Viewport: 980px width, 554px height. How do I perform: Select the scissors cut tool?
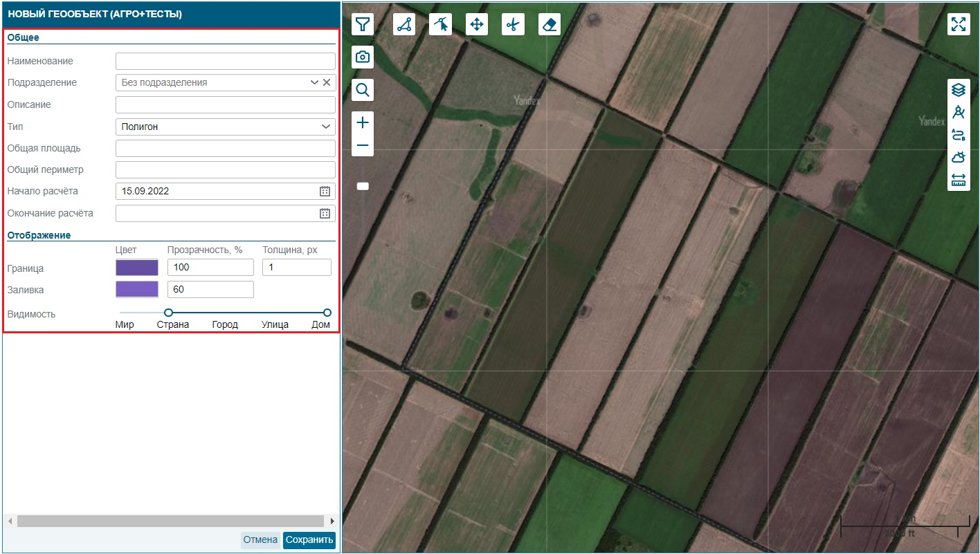(513, 25)
